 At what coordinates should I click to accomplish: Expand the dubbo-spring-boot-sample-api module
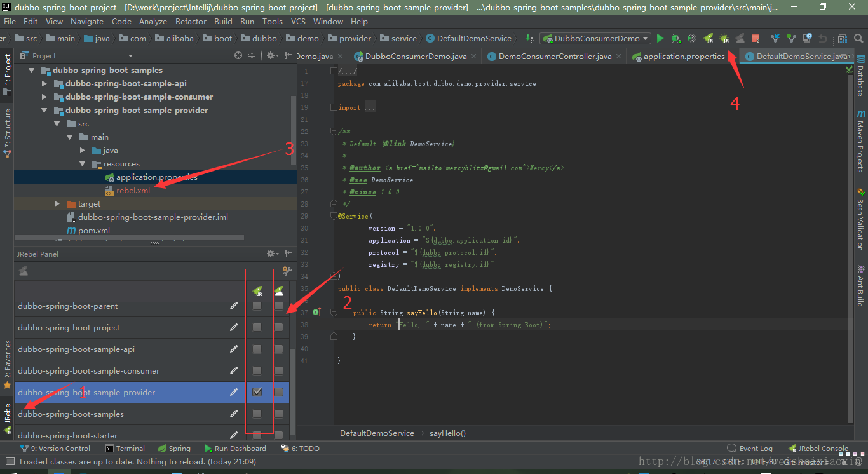44,84
